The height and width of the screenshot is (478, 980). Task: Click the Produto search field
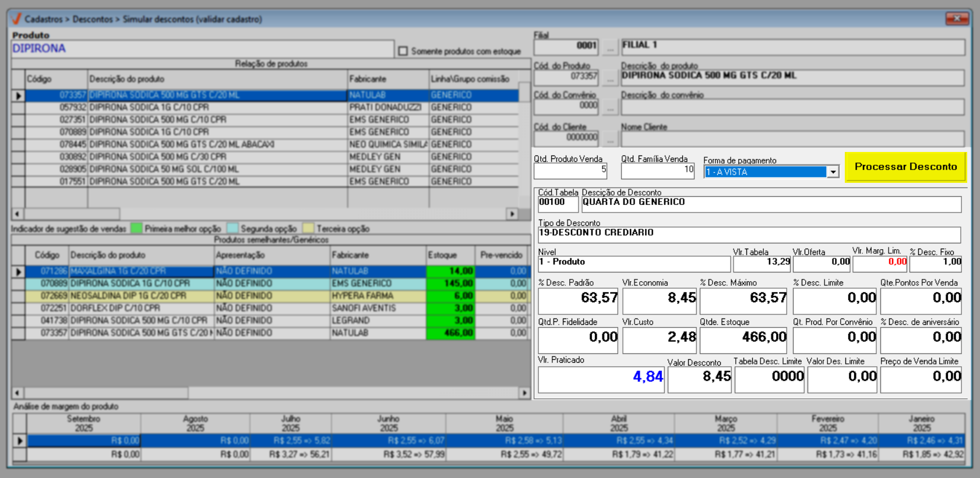click(x=202, y=49)
